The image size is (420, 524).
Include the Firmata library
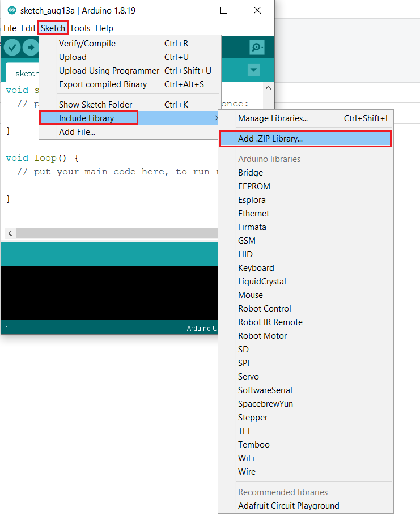click(x=306, y=227)
